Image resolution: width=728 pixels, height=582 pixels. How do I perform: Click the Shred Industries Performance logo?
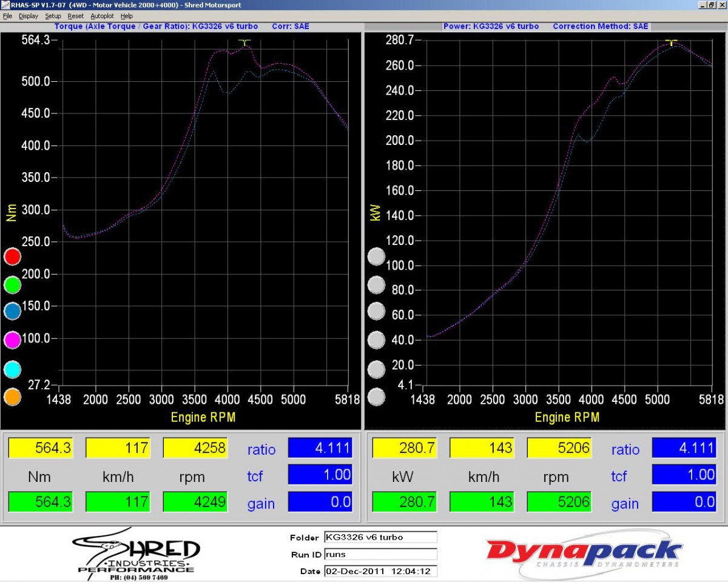136,554
